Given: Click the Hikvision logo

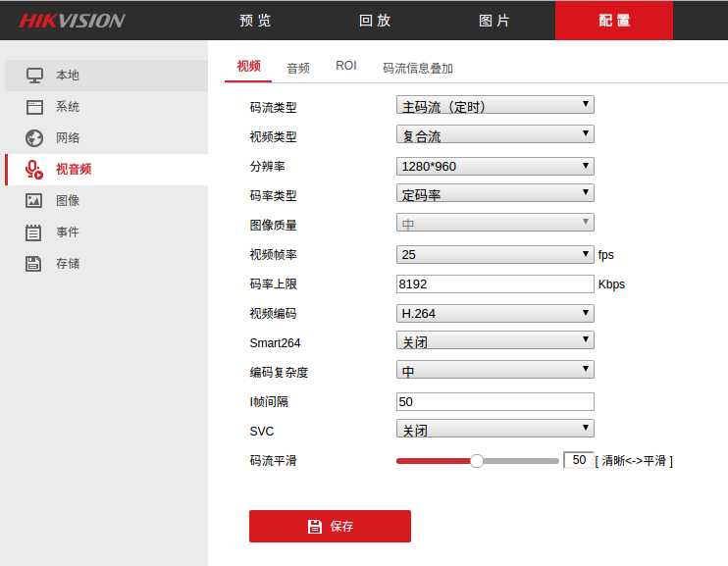Looking at the screenshot, I should coord(72,21).
